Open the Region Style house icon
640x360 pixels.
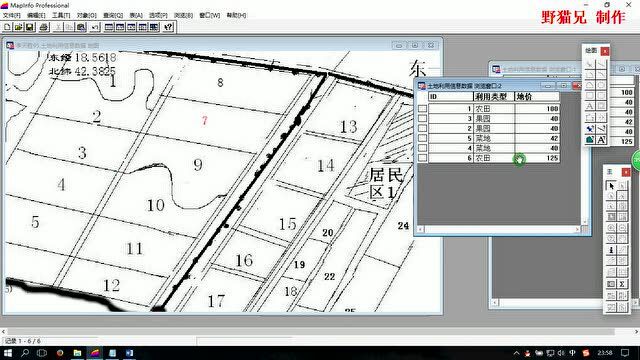(590, 140)
